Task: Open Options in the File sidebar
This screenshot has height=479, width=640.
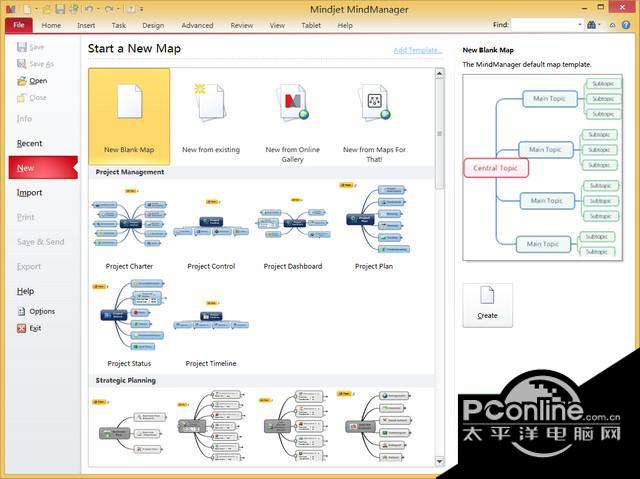Action: tap(36, 311)
